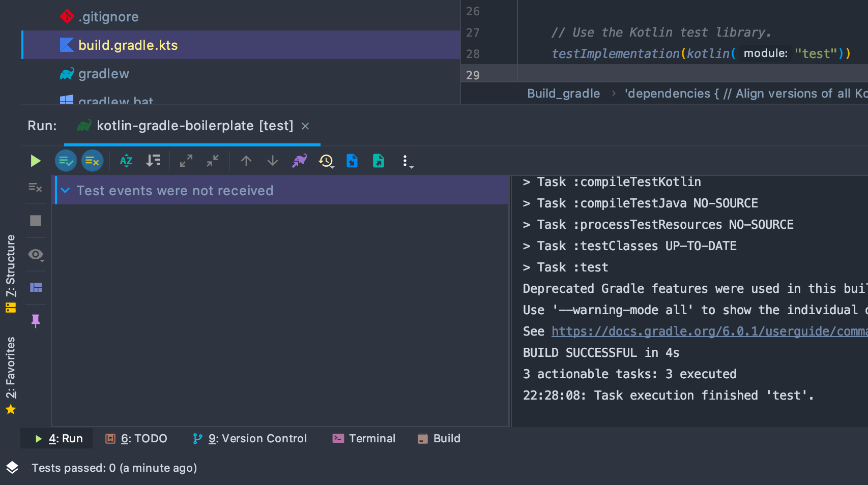Image resolution: width=868 pixels, height=485 pixels.
Task: Enable alphabetical test sorting
Action: (x=126, y=161)
